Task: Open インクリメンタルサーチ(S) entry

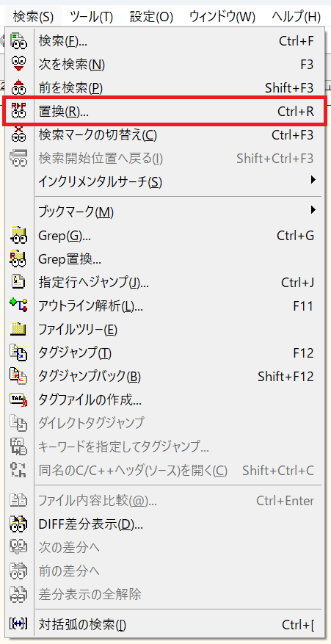Action: (x=166, y=181)
